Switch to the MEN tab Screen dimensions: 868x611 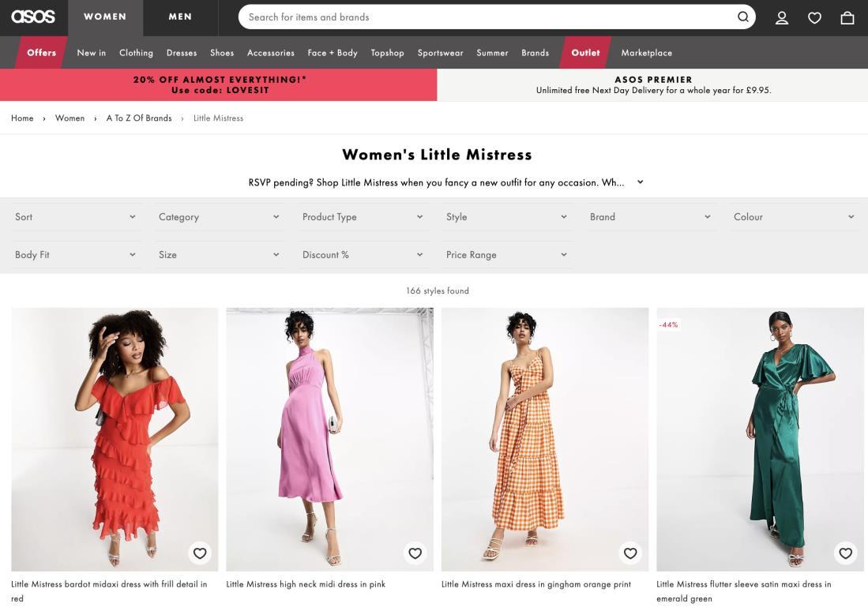pyautogui.click(x=180, y=17)
